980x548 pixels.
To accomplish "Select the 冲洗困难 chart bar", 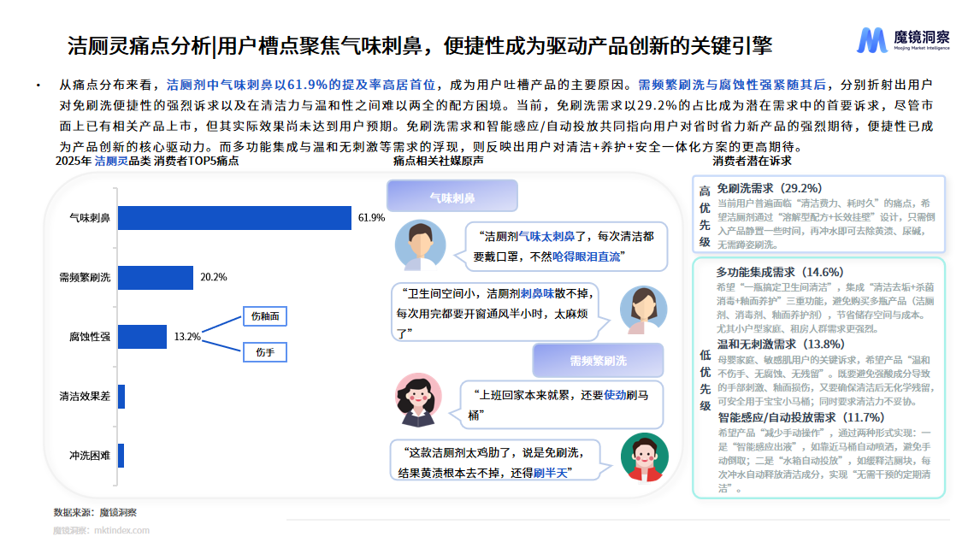I will point(121,456).
